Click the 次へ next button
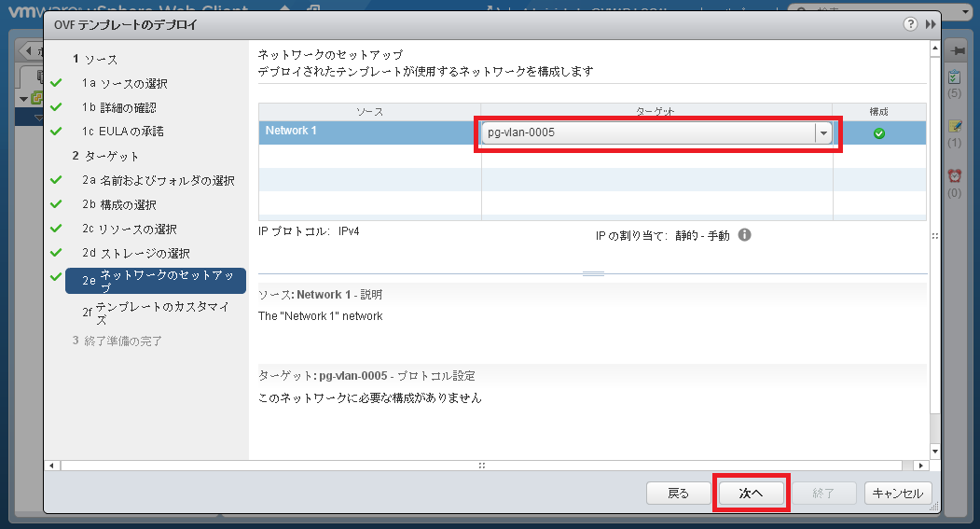 click(752, 494)
